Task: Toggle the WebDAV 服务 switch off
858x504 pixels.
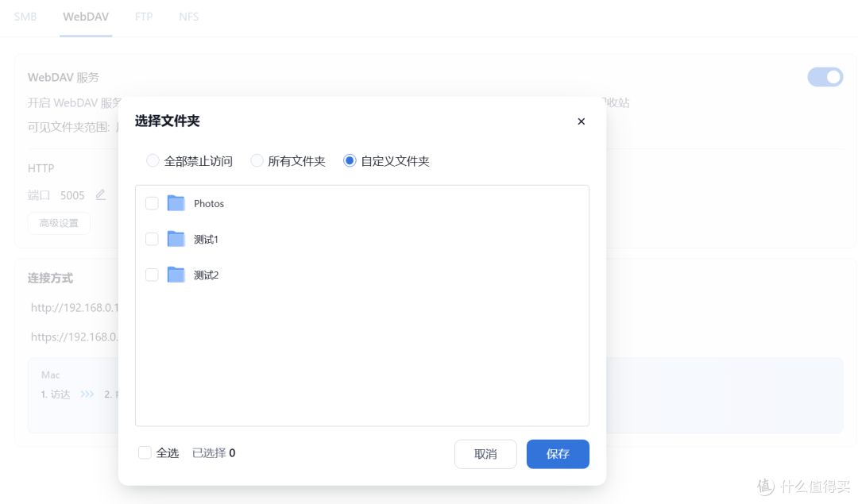Action: point(825,77)
